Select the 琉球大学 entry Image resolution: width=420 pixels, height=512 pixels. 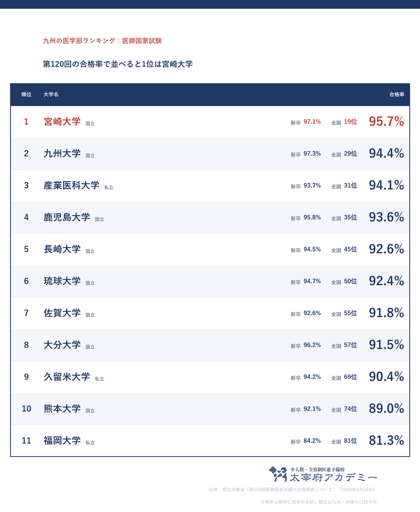pos(62,281)
